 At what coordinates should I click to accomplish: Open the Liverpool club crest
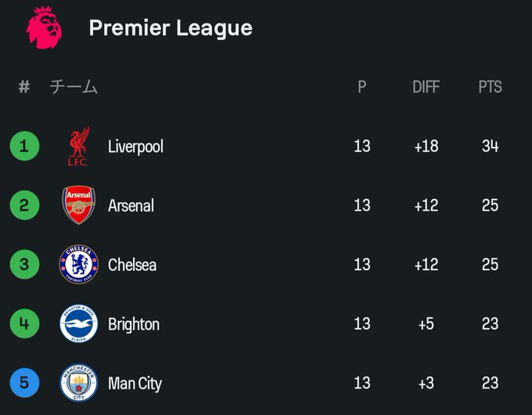coord(78,146)
